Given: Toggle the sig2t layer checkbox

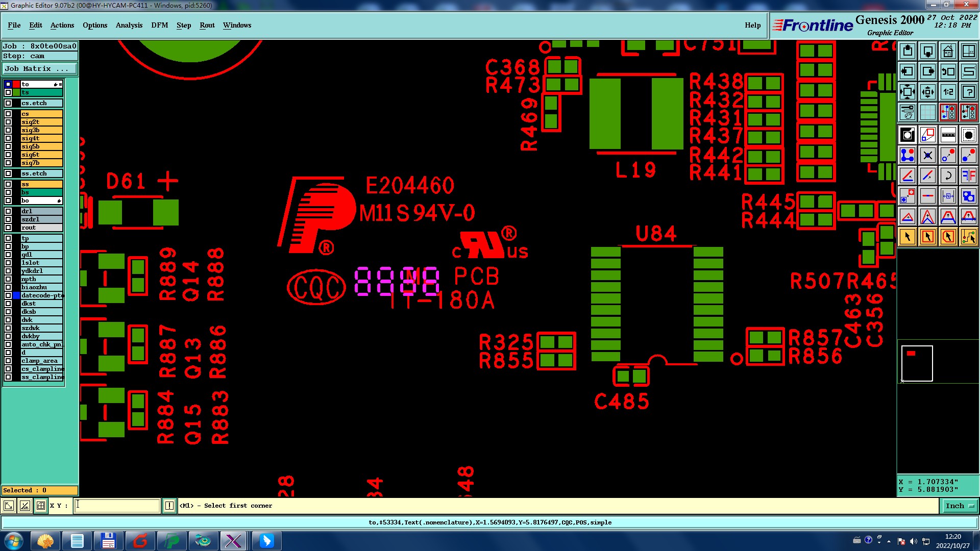Looking at the screenshot, I should click(8, 122).
